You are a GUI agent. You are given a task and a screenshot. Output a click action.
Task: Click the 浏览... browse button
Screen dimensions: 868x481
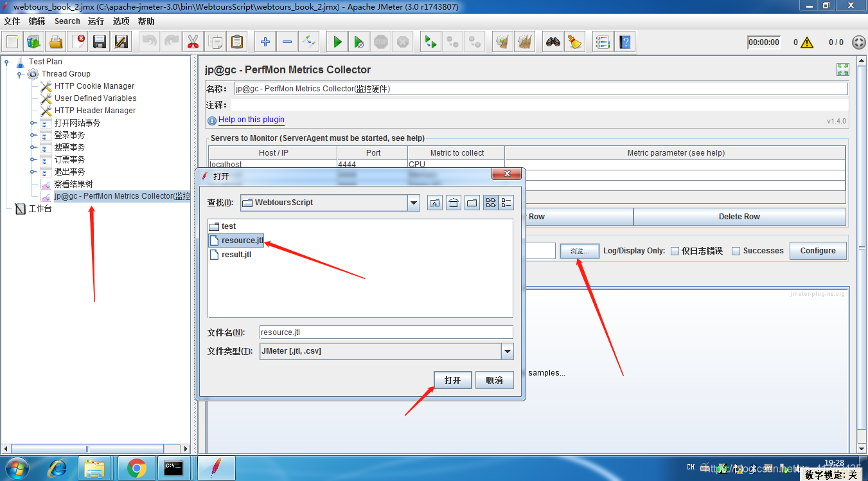pos(580,251)
